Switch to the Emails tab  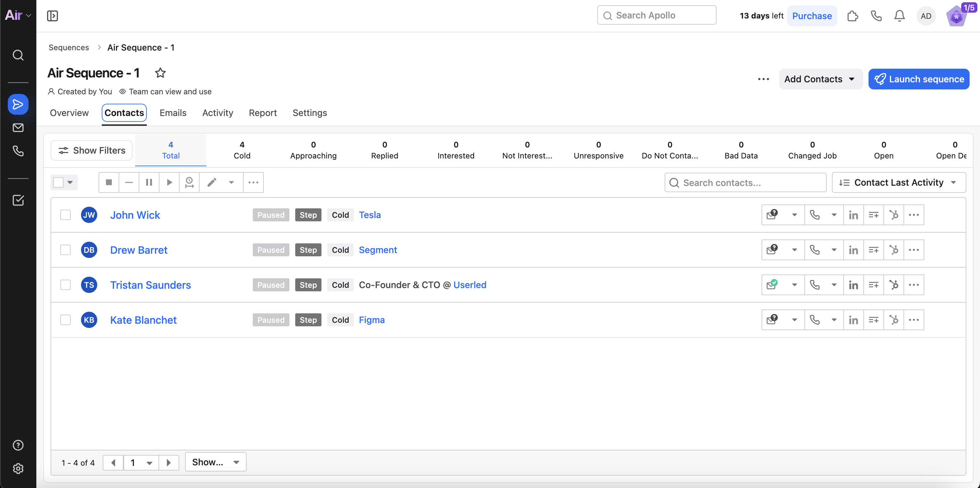pyautogui.click(x=173, y=112)
